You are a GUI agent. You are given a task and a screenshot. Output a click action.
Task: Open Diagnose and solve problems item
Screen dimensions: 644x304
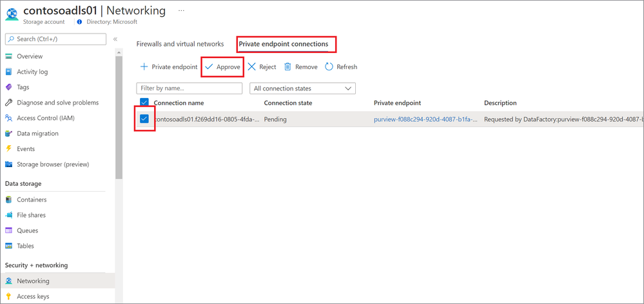tap(57, 103)
